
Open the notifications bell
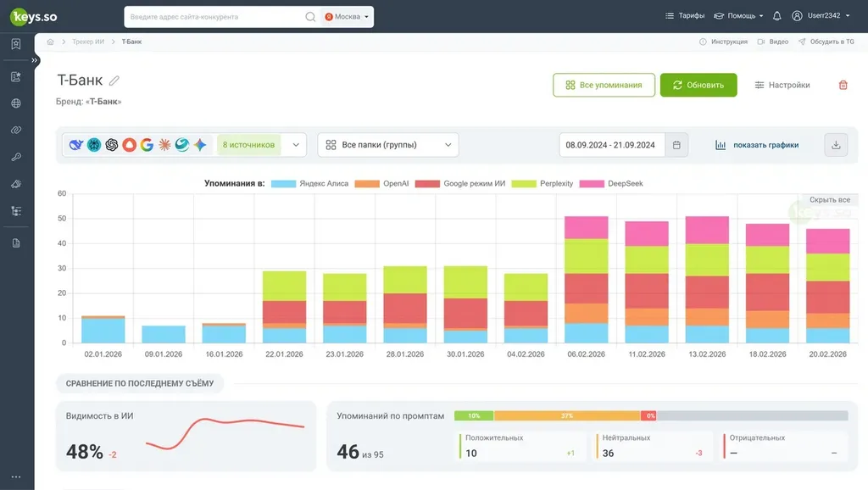(776, 16)
